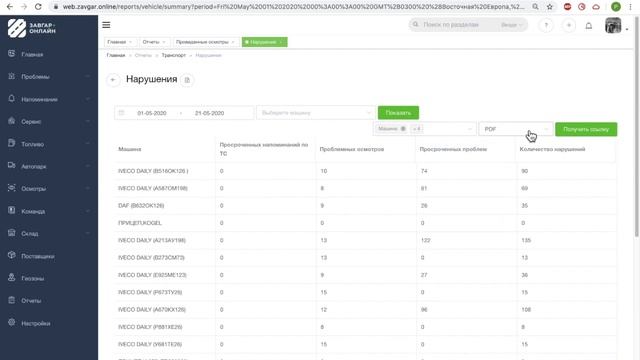Image resolution: width=640 pixels, height=360 pixels.
Task: Click the green Показать button
Action: [x=398, y=113]
